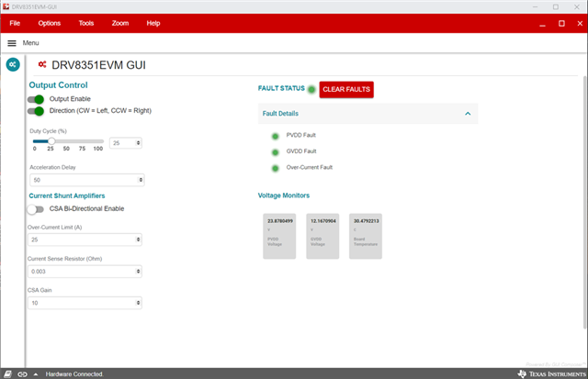Open the Options menu
This screenshot has width=588, height=379.
coord(49,23)
